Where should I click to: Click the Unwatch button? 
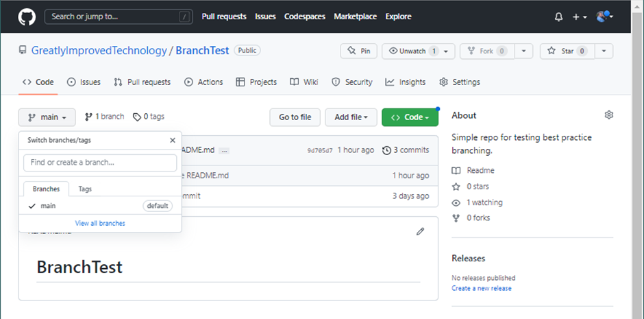pyautogui.click(x=418, y=51)
